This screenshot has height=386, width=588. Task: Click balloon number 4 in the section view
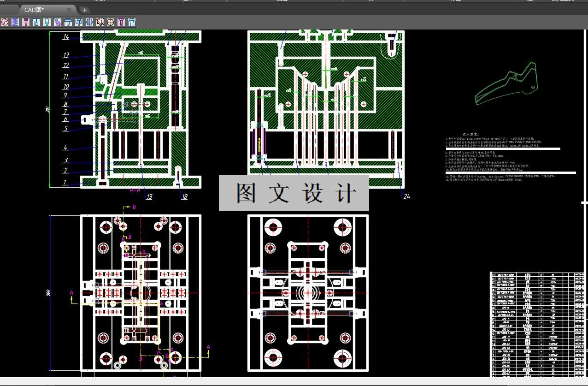point(66,148)
